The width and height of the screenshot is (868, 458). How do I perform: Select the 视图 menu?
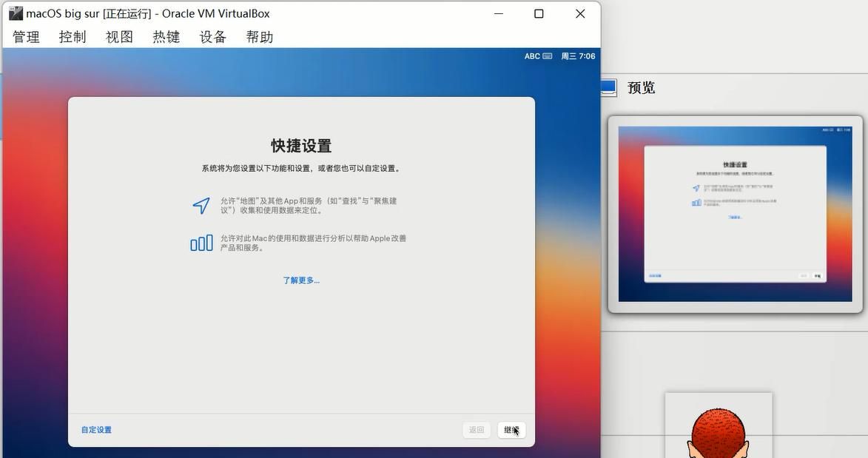tap(119, 37)
